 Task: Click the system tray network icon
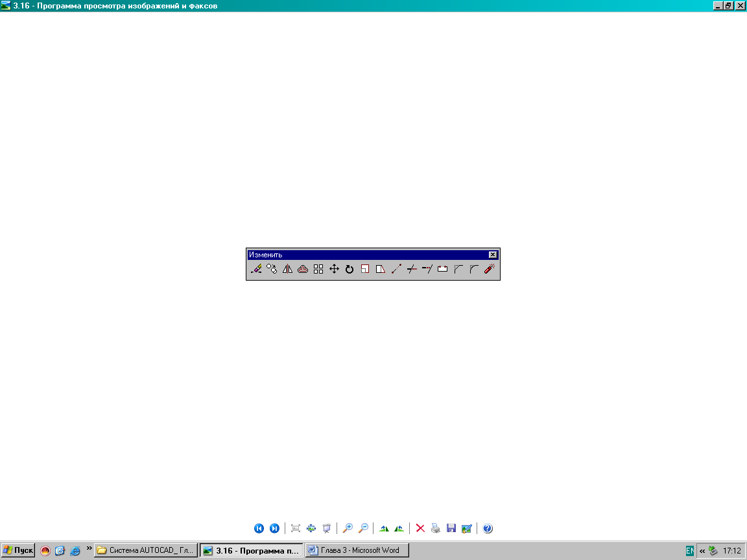pos(713,551)
